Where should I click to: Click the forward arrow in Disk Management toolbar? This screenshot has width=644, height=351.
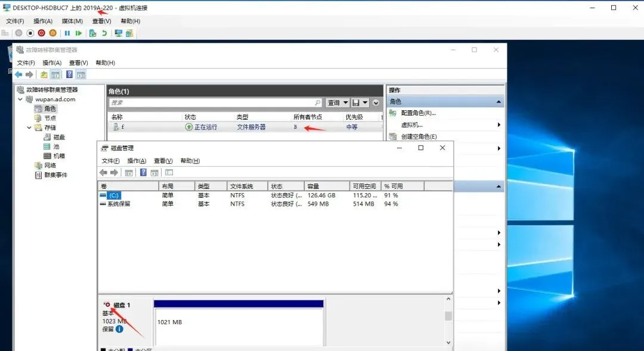114,172
